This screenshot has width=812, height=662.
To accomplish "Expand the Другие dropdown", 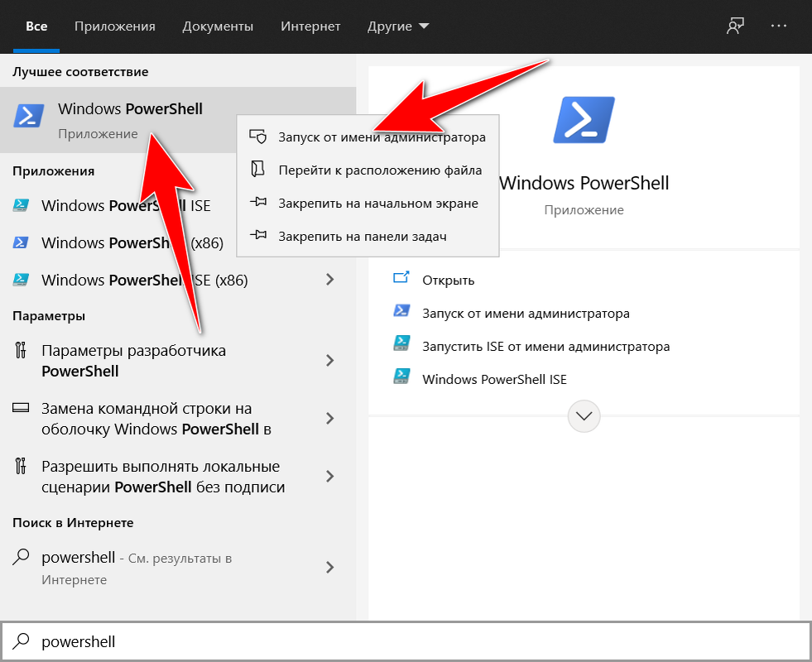I will 398,26.
